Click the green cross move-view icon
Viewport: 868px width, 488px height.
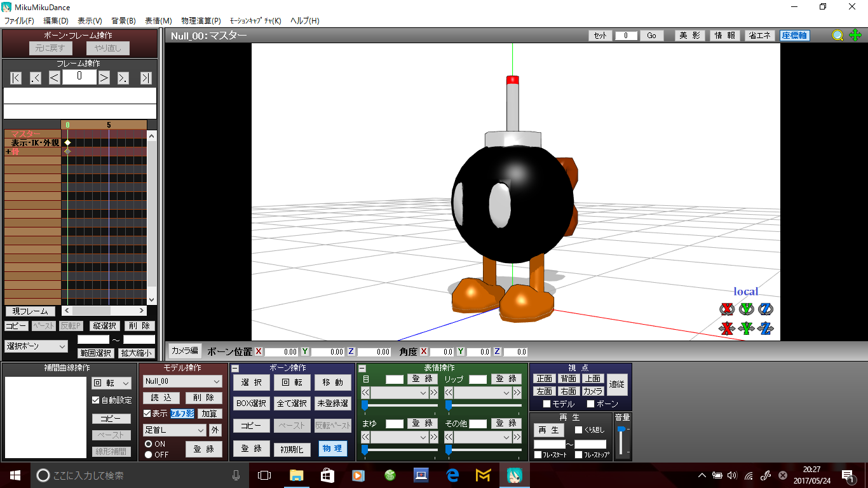[855, 36]
